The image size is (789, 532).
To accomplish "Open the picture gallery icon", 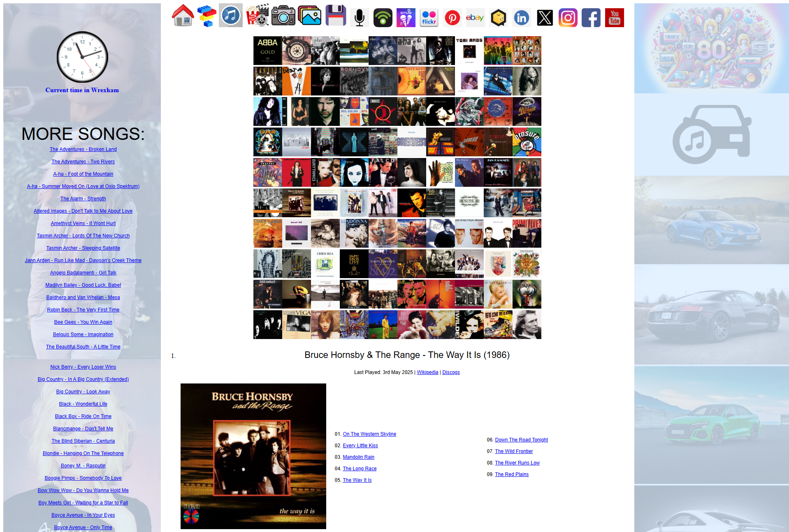I will pyautogui.click(x=310, y=16).
